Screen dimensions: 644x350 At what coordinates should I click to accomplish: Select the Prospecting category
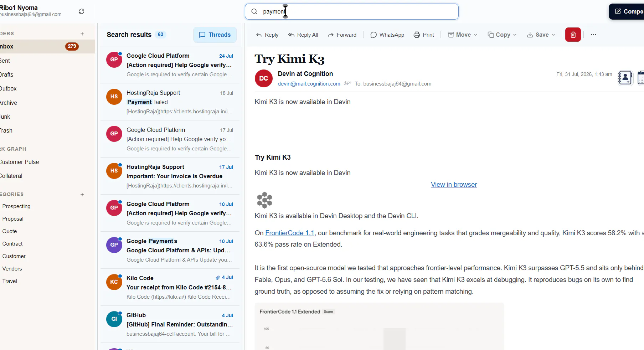(16, 206)
